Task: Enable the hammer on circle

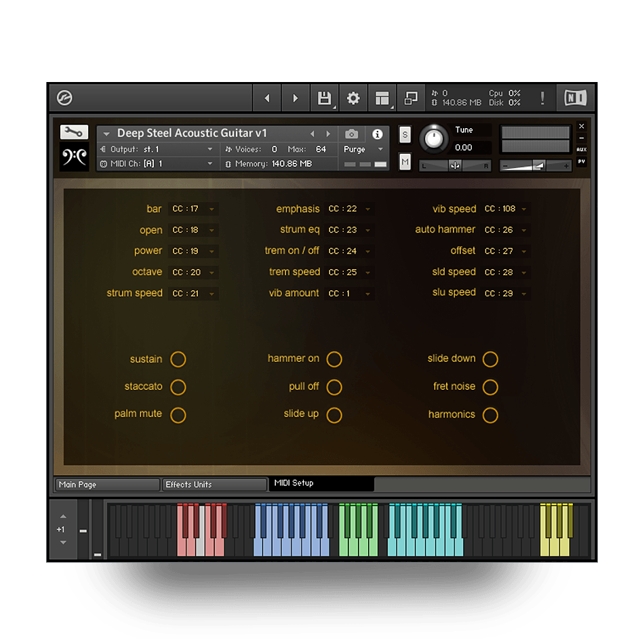Action: 334,359
